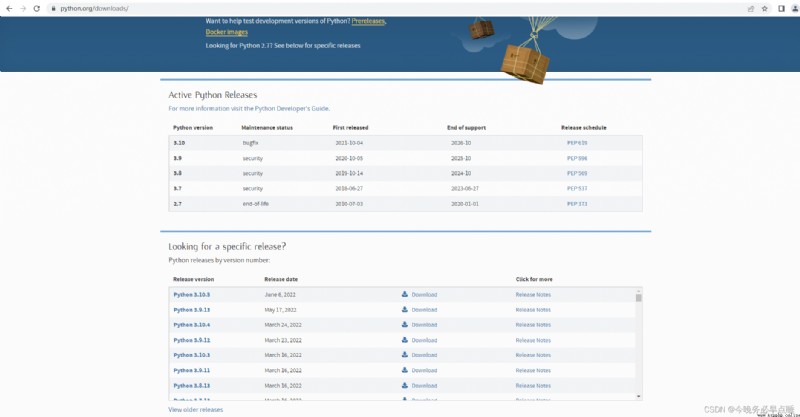Click the 'end-of-life' status cell
The width and height of the screenshot is (800, 417).
tap(256, 204)
